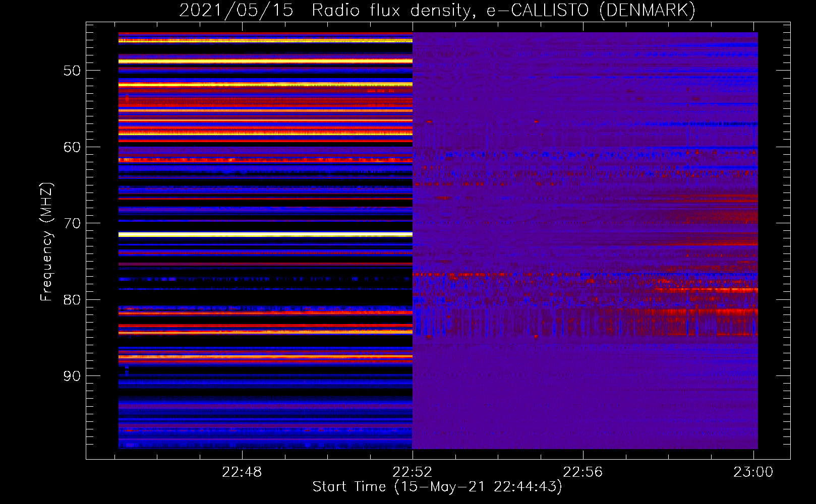Click the 50 frequency tick label

[x=72, y=71]
